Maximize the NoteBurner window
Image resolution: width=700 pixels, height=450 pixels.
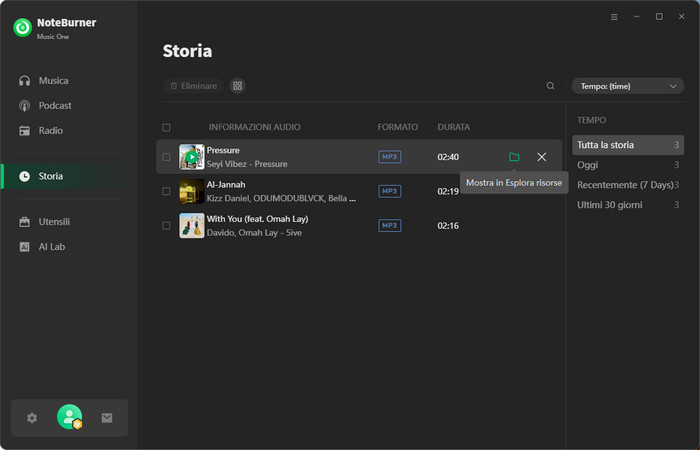click(659, 17)
